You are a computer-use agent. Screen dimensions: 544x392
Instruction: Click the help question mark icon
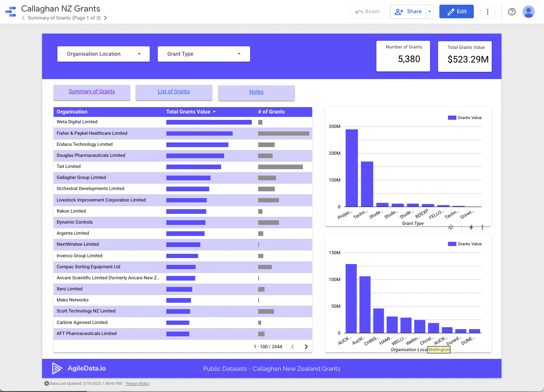click(512, 11)
